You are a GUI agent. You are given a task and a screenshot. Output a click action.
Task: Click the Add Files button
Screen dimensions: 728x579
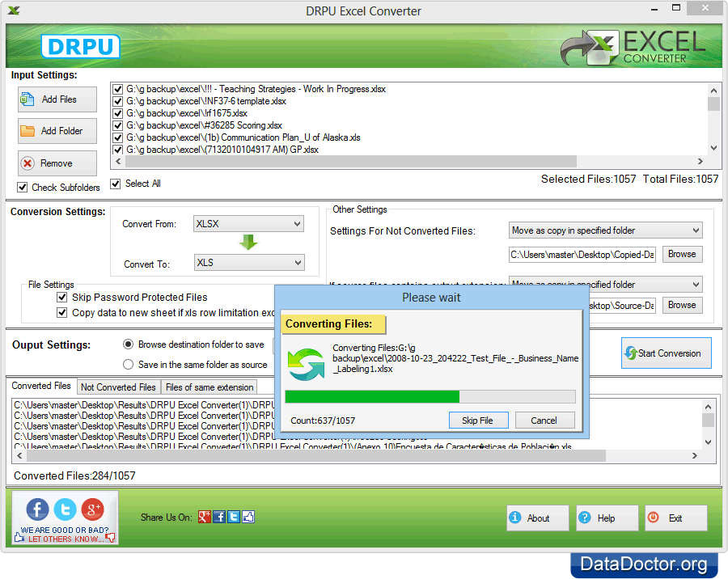click(57, 99)
